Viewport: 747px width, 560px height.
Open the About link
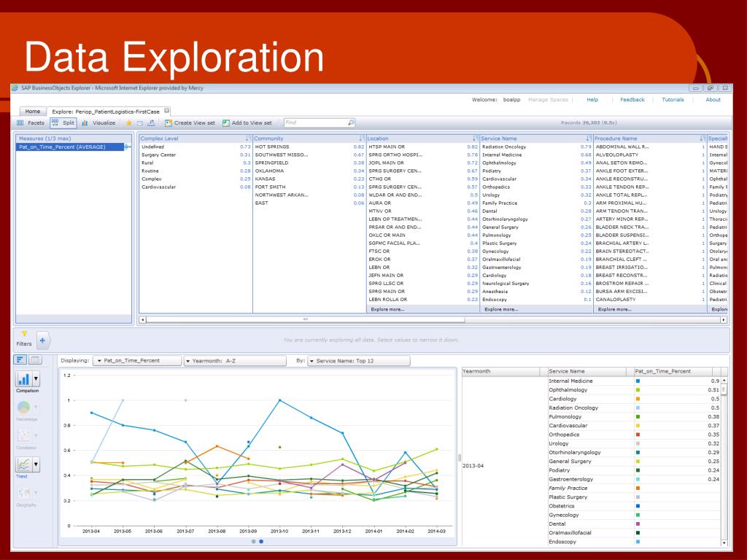point(713,99)
